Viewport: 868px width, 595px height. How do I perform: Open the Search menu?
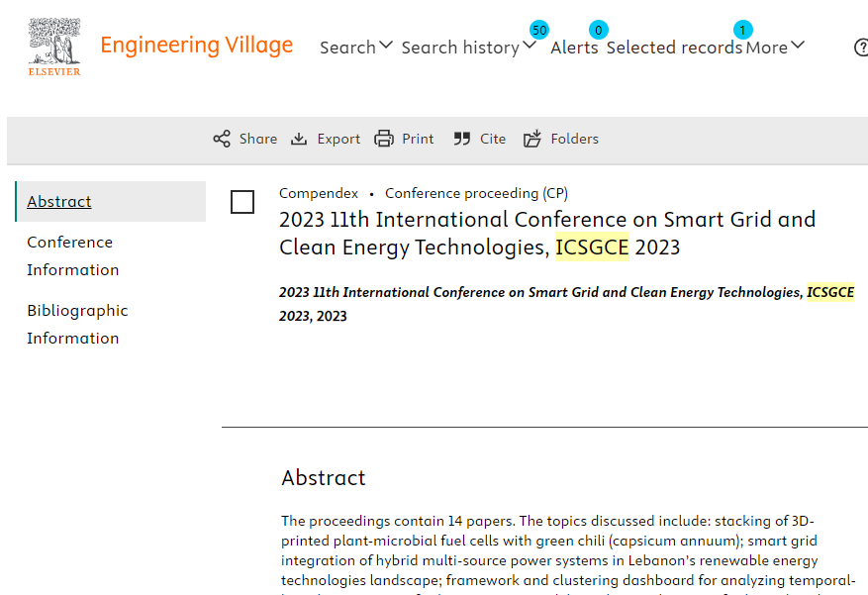[x=347, y=48]
